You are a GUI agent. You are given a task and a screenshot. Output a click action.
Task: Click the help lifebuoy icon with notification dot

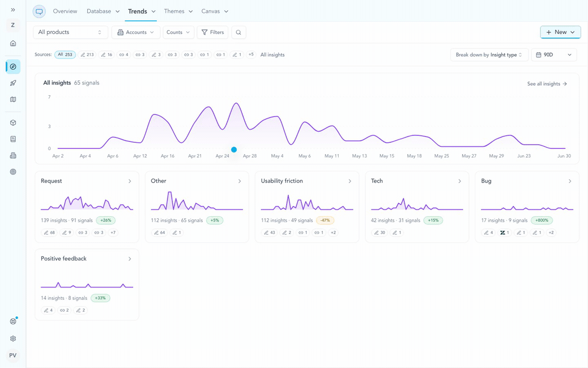coord(13,321)
